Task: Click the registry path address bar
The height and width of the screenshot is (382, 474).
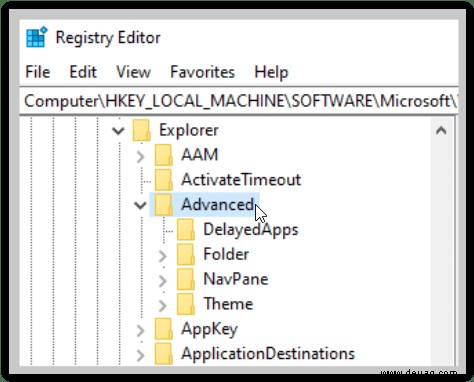Action: point(239,101)
